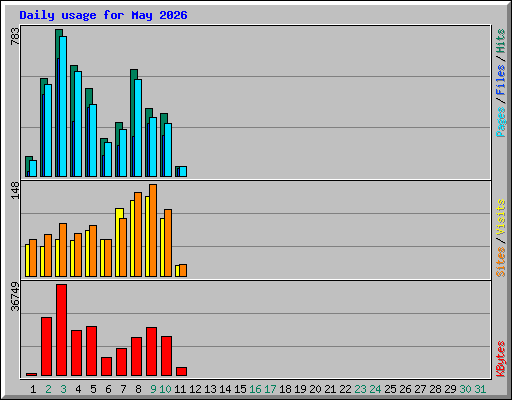Click day 4 on the date axis
Screen dimensions: 512x400
pos(78,389)
